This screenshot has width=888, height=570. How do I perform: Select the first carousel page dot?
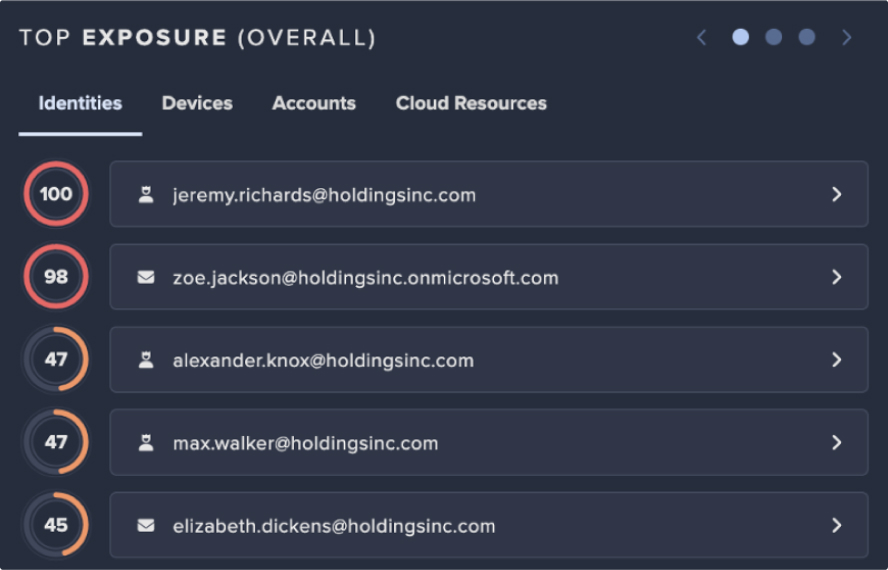click(x=740, y=38)
